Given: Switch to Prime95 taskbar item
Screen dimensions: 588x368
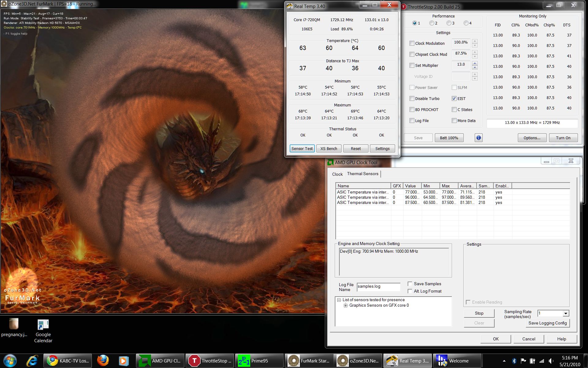Looking at the screenshot, I should [259, 361].
